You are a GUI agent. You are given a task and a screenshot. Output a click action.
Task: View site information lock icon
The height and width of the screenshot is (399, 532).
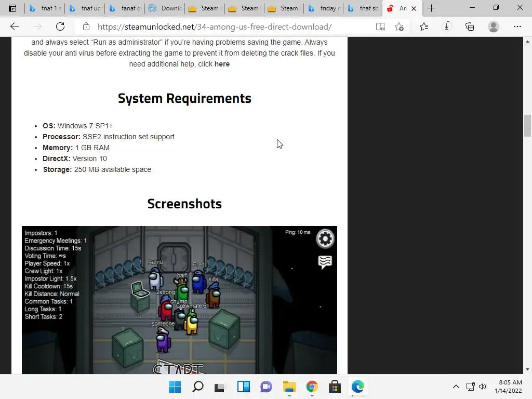(x=86, y=26)
